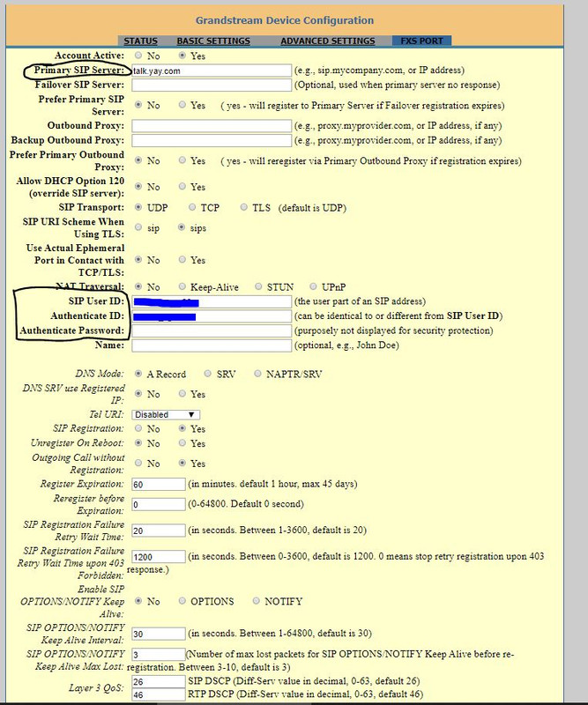Choose TLS as SIP Transport

[x=244, y=207]
